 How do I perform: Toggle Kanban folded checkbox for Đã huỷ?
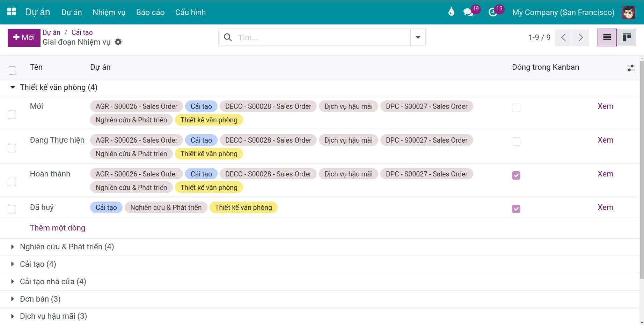click(516, 209)
